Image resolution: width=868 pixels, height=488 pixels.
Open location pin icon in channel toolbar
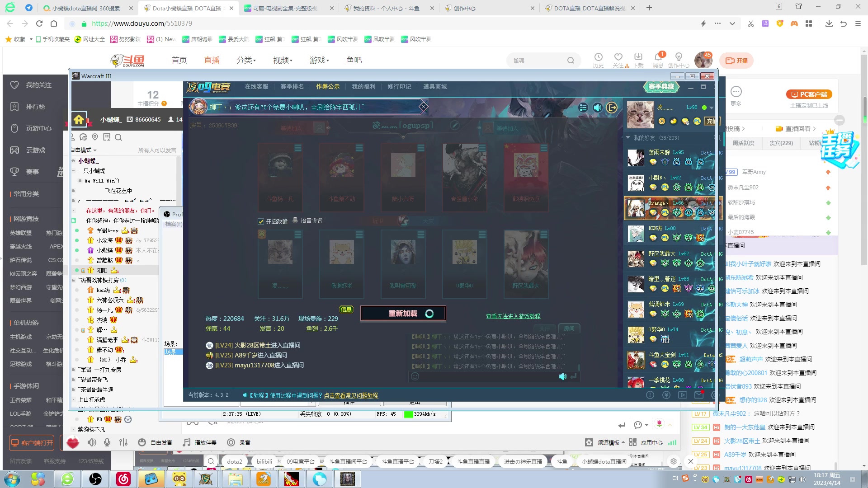point(95,137)
